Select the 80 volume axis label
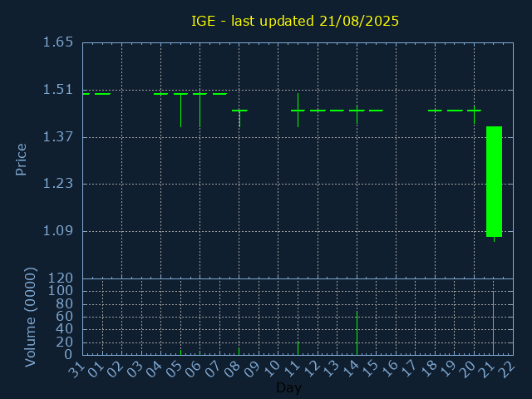Screen dimensions: 532x399 [65, 304]
